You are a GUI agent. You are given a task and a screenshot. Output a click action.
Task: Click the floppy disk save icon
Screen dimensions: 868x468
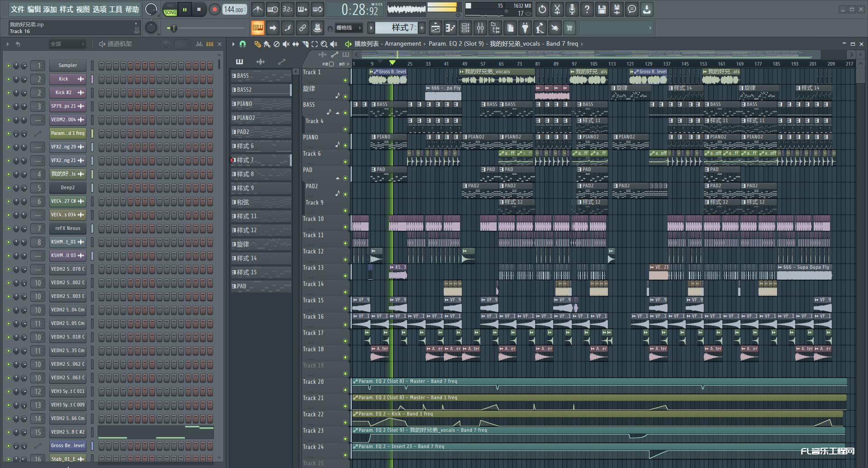602,9
